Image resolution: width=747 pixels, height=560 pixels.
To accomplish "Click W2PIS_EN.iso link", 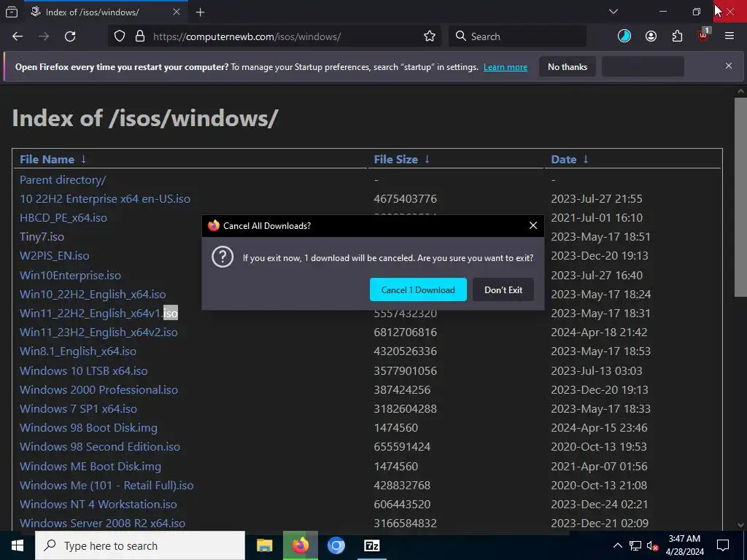I will click(x=54, y=256).
